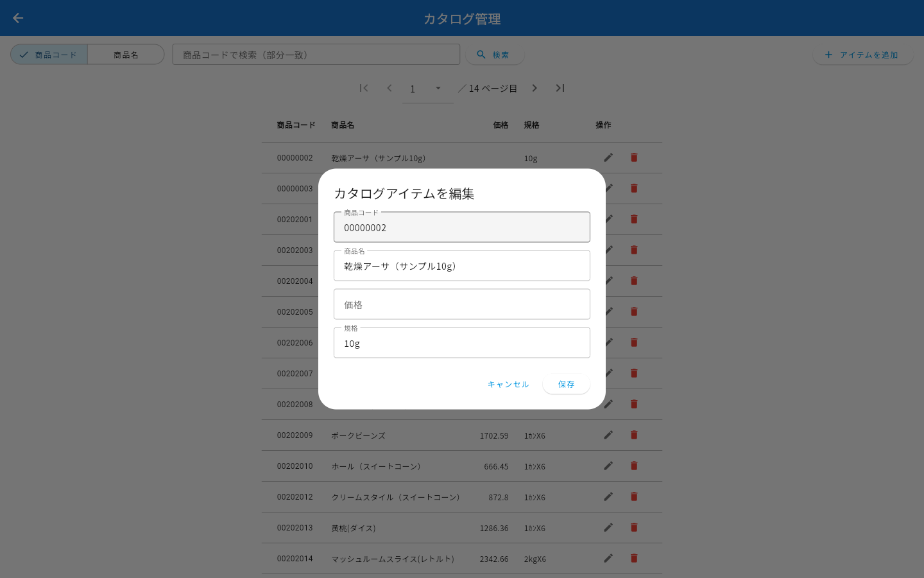The height and width of the screenshot is (578, 924).
Task: Delete the ポークビーンズ item
Action: pos(634,435)
